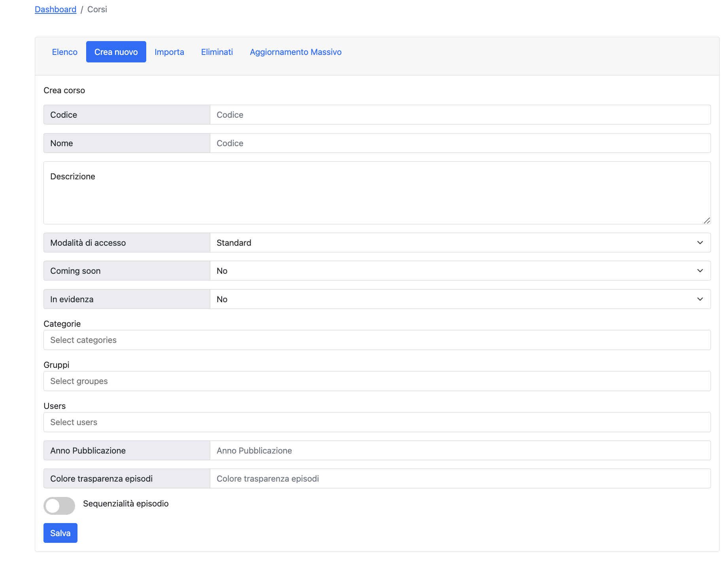Open the Importa tab

click(169, 52)
